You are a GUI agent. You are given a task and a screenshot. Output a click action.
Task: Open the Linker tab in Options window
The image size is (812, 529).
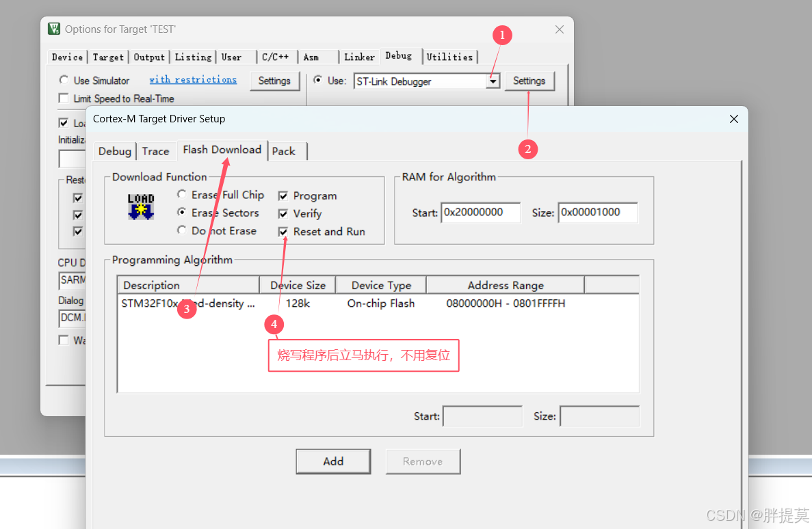tap(359, 57)
